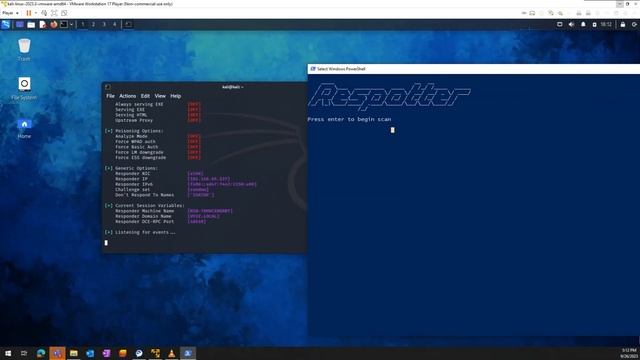Open the Kali applications menu dragon icon
This screenshot has width=640, height=360.
tap(6, 24)
